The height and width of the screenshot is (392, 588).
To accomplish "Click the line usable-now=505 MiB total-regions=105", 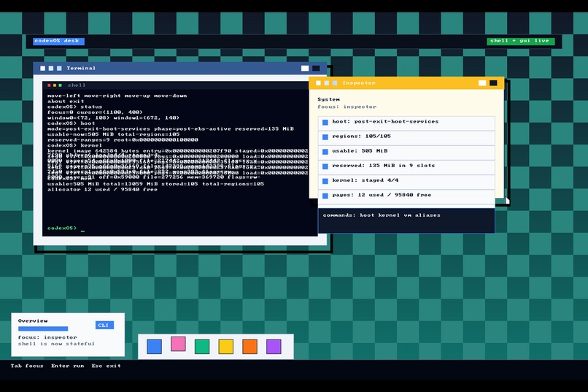I will coord(113,134).
